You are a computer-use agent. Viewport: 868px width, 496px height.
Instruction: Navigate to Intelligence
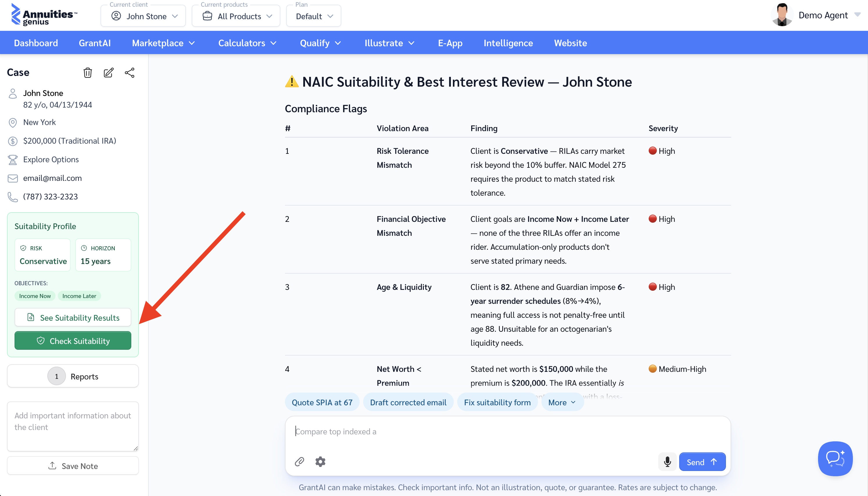(508, 43)
